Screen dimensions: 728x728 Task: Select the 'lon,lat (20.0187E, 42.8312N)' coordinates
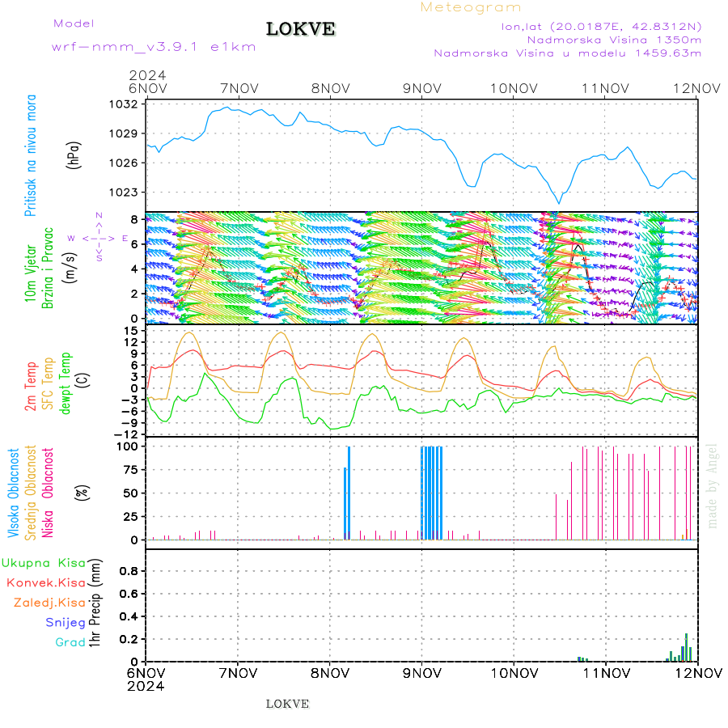601,27
